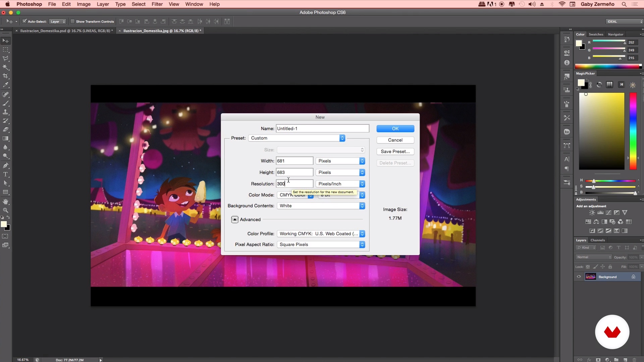
Task: Toggle the Auto-Select checkbox
Action: (24, 21)
